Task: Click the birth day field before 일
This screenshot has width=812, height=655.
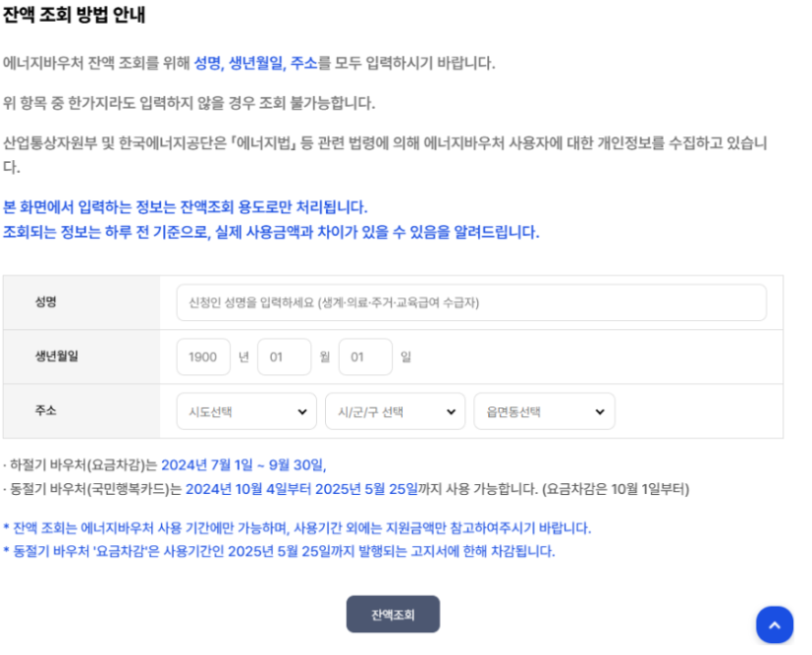Action: pyautogui.click(x=365, y=357)
